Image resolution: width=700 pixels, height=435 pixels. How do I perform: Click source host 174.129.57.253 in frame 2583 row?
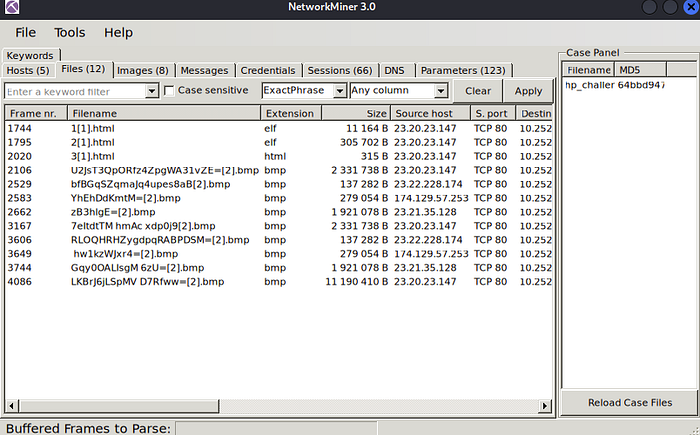[x=431, y=198]
